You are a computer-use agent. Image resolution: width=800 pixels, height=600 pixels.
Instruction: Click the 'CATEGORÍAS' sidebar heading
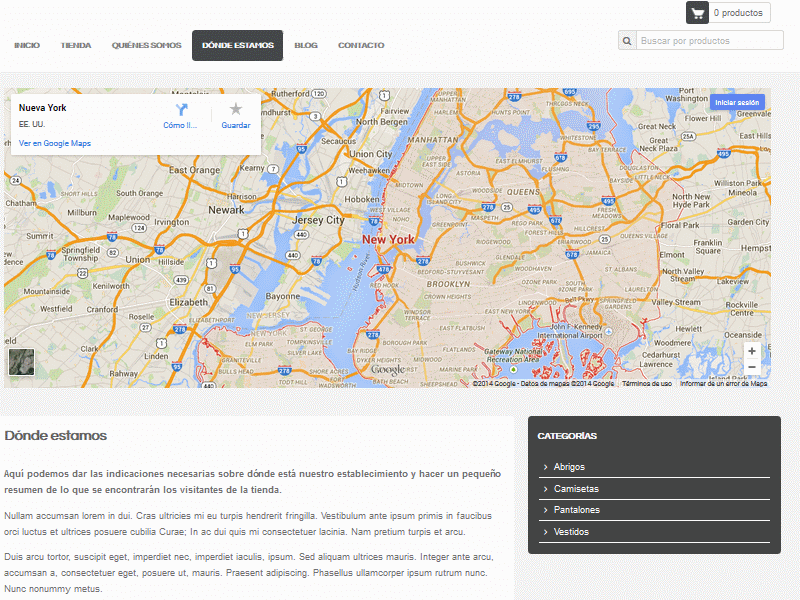(567, 436)
